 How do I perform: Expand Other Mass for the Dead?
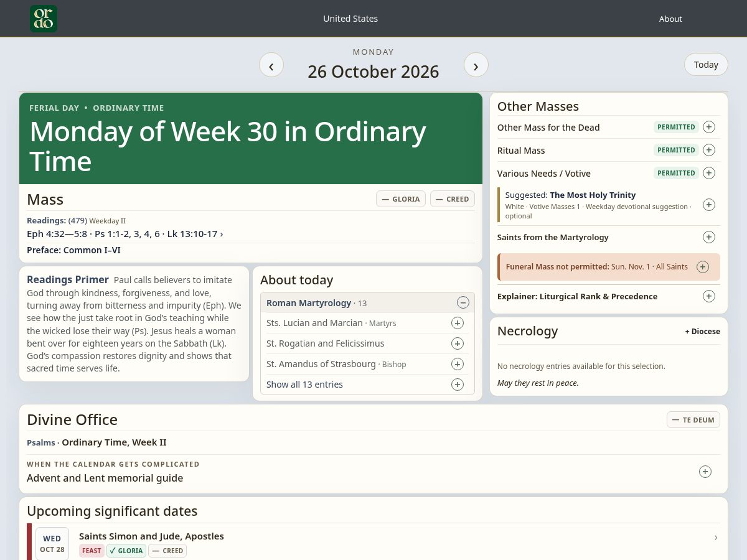pos(709,127)
